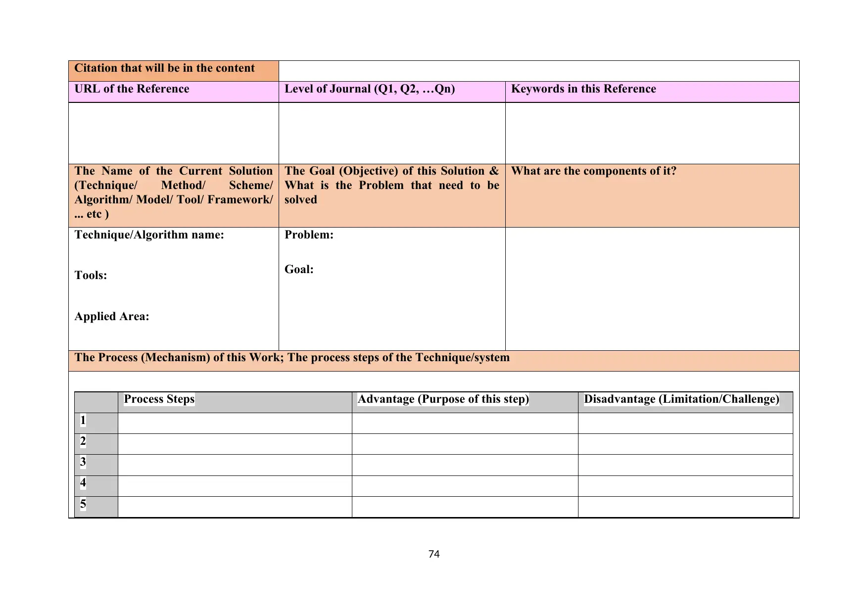
Task: Click the 'Problem:' label
Action: 309,235
